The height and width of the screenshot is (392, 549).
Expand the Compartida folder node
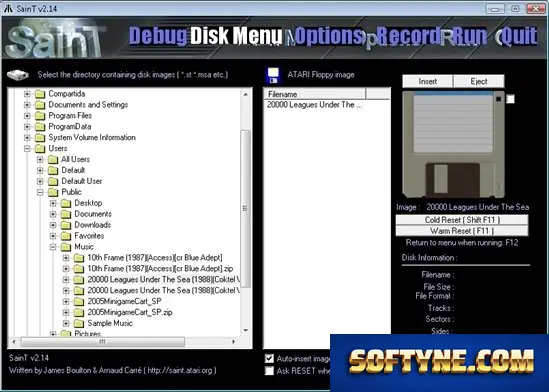[27, 94]
